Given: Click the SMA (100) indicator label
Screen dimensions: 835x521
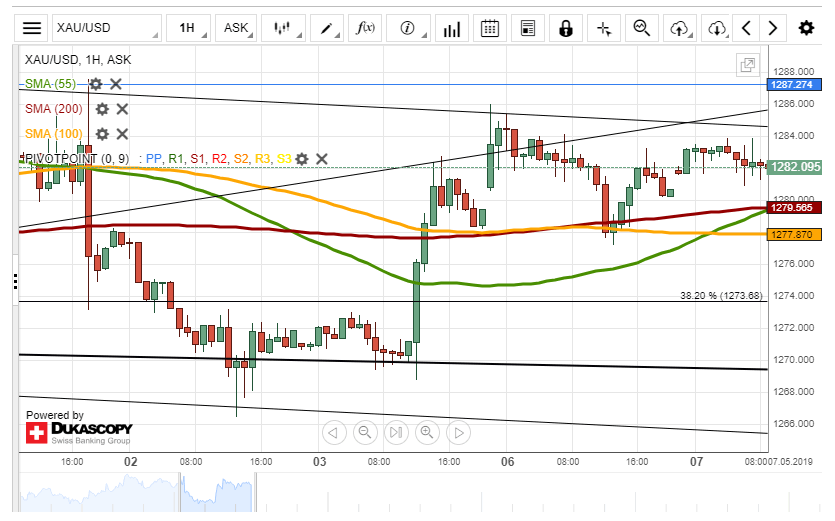Looking at the screenshot, I should (x=54, y=134).
